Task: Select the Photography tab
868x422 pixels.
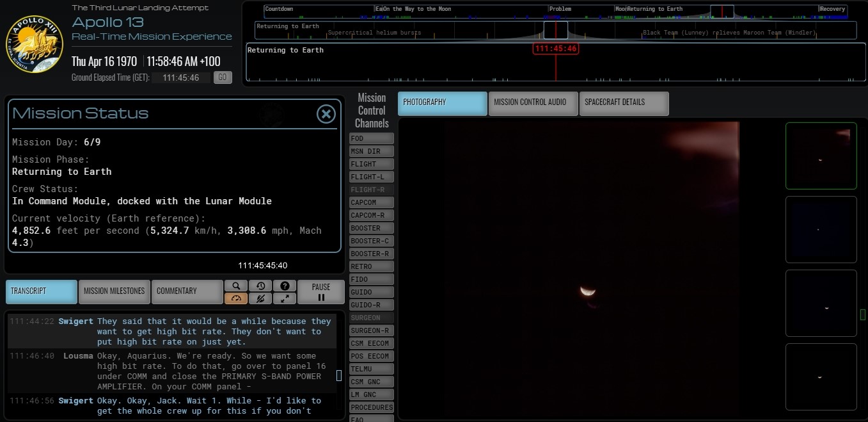Action: (443, 103)
